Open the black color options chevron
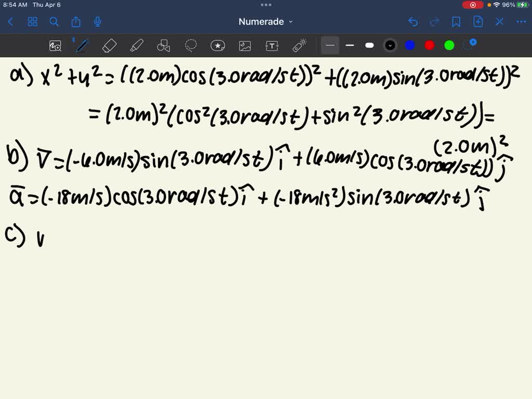This screenshot has width=532, height=399. pos(390,46)
